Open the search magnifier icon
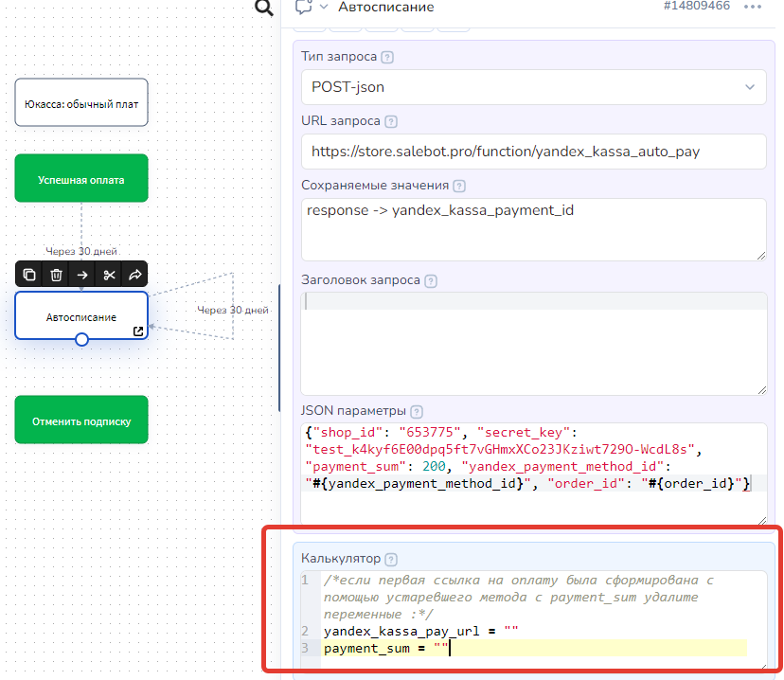The image size is (784, 680). click(263, 9)
